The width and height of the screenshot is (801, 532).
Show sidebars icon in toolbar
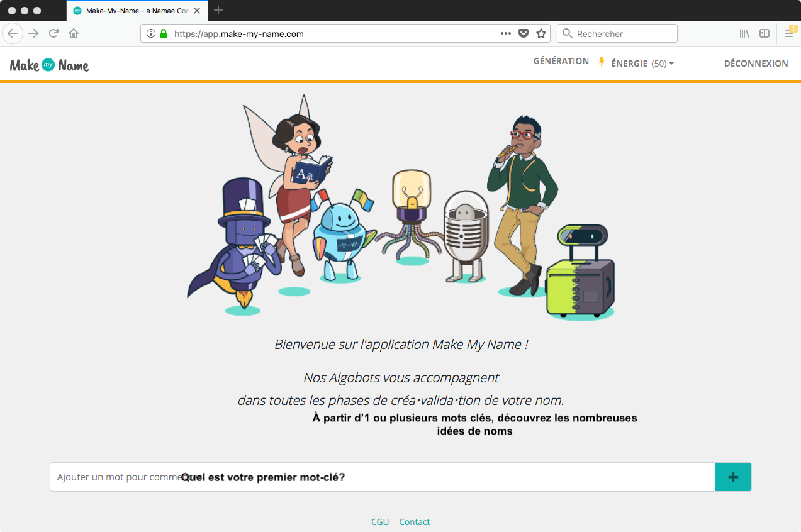click(765, 33)
